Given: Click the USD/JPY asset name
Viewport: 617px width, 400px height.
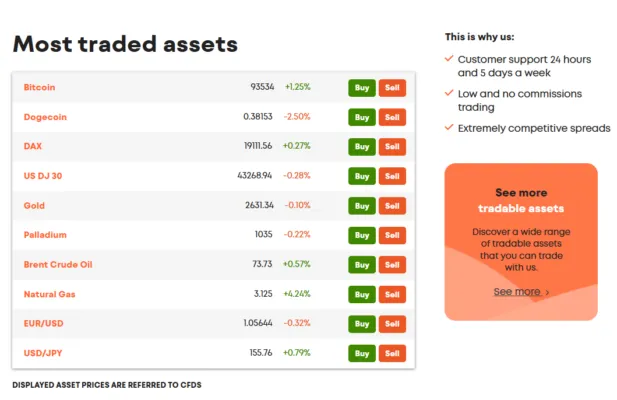Looking at the screenshot, I should pos(42,353).
